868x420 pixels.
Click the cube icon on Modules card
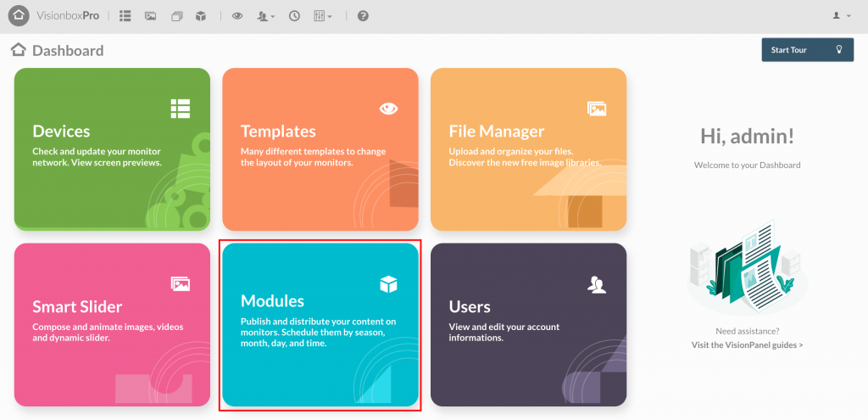[x=388, y=284]
